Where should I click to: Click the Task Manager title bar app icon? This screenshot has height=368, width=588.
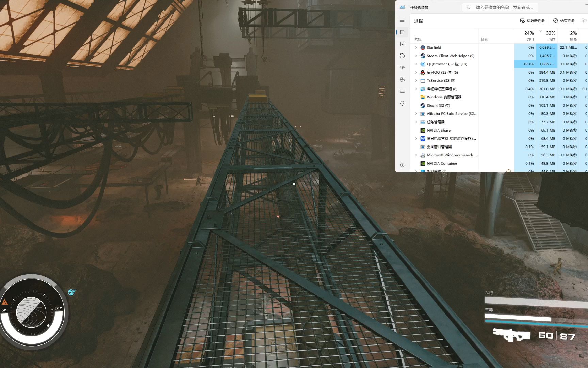click(x=402, y=7)
